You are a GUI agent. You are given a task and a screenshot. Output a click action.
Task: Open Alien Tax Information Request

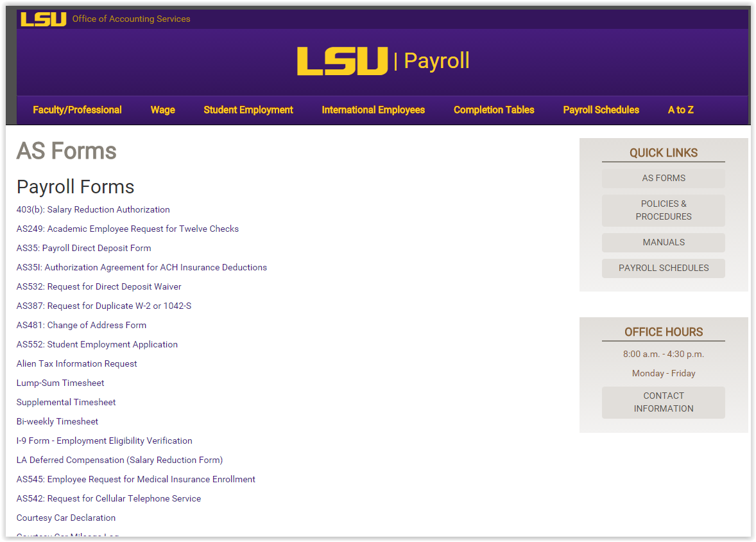(x=76, y=364)
